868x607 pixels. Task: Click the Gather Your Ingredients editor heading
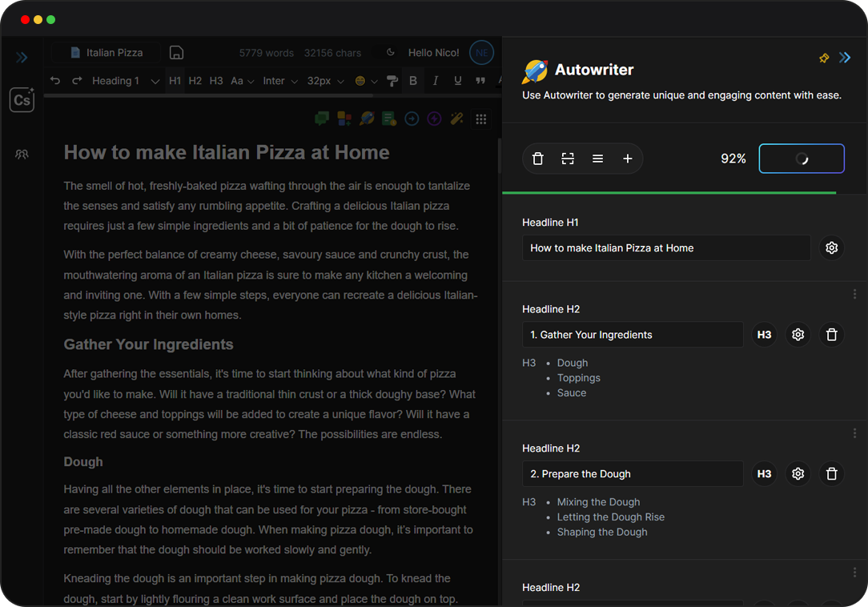coord(148,344)
